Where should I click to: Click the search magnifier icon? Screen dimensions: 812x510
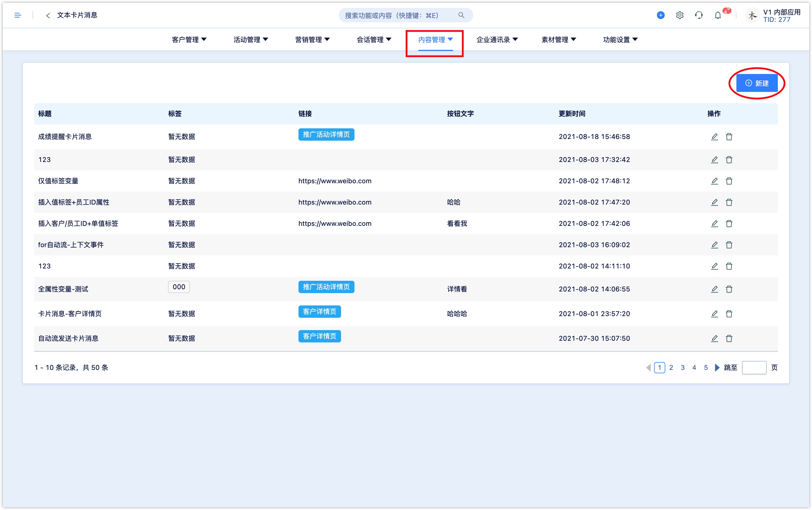(x=461, y=15)
